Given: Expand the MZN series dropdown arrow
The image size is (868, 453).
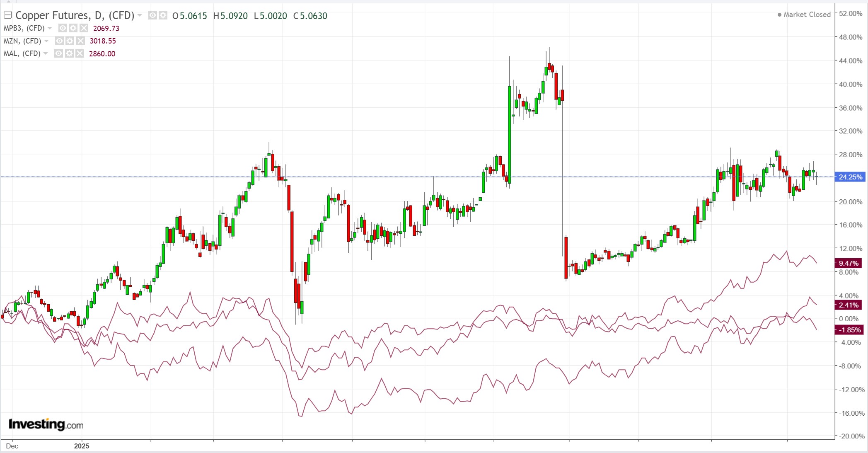Looking at the screenshot, I should (46, 41).
